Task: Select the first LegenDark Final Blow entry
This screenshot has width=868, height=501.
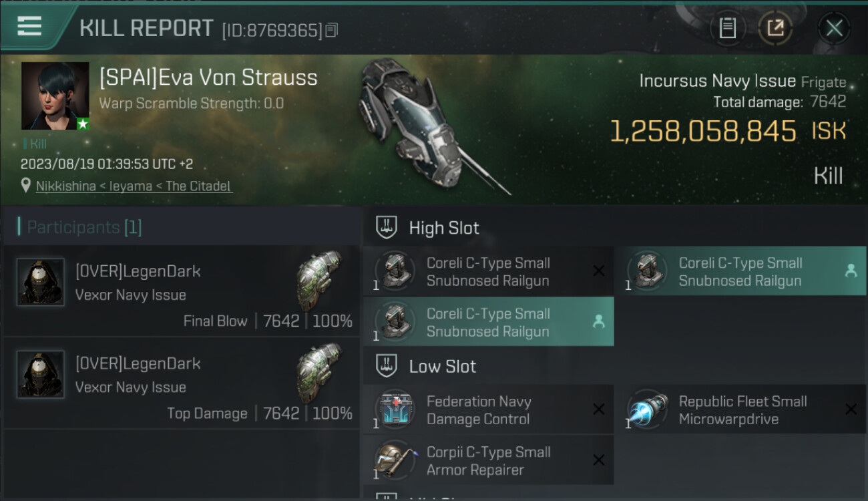Action: pos(181,291)
